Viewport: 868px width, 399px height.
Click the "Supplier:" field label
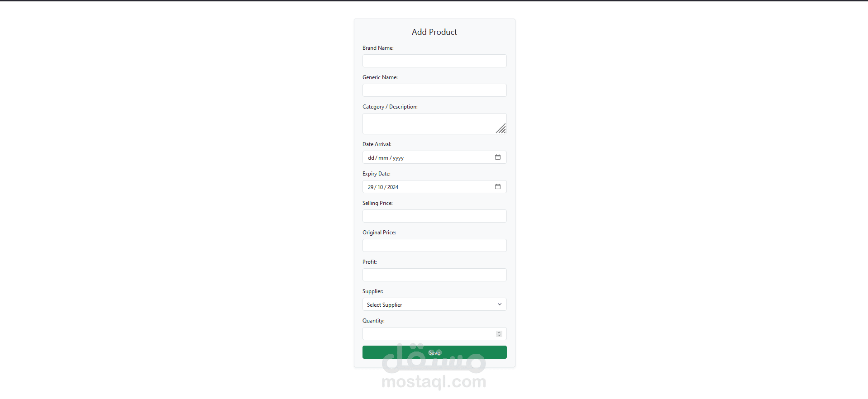click(x=372, y=291)
